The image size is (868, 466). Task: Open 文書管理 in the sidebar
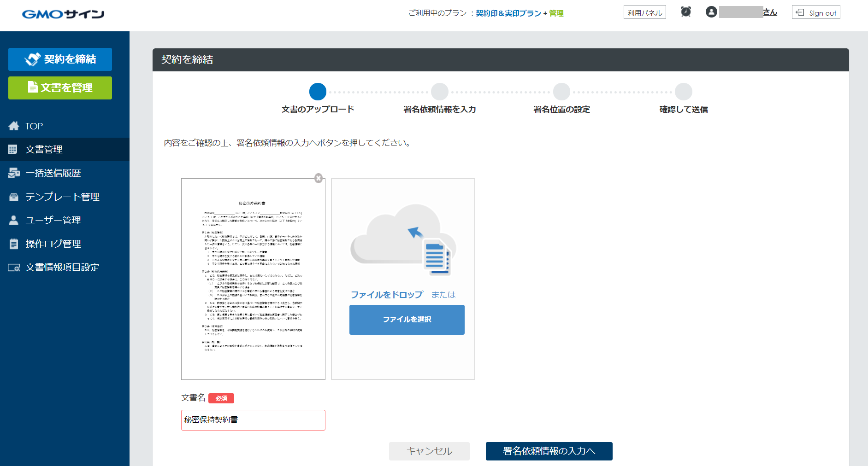click(44, 150)
